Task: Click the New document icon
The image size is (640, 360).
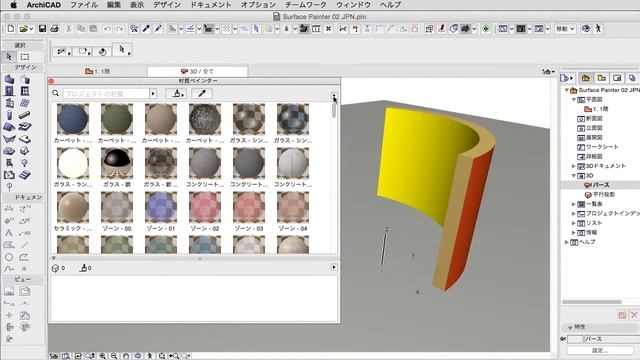Action: click(11, 29)
